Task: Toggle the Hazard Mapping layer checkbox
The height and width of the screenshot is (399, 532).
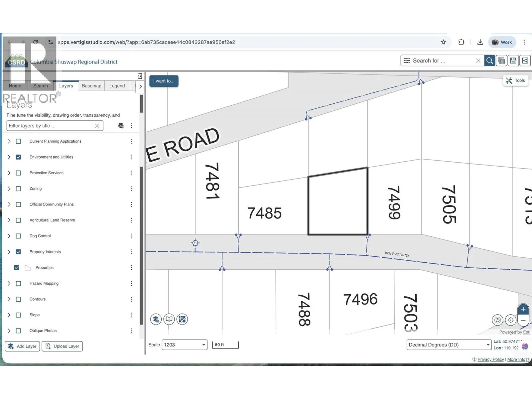Action: pos(19,283)
